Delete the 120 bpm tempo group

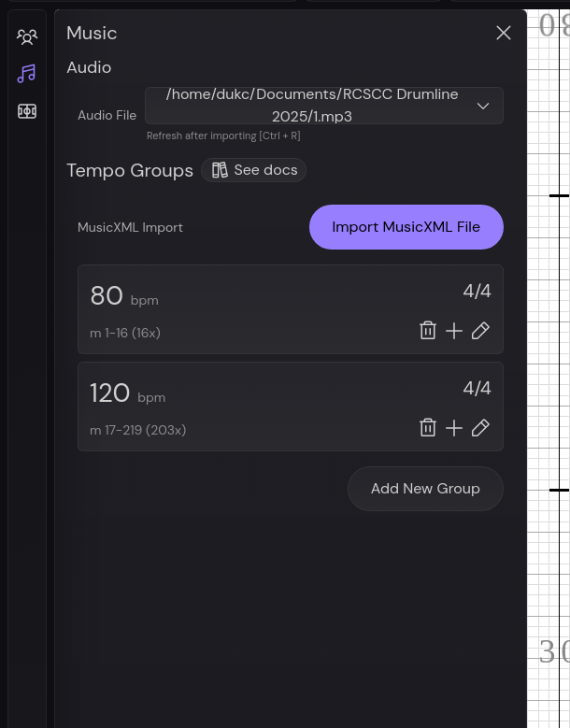428,428
